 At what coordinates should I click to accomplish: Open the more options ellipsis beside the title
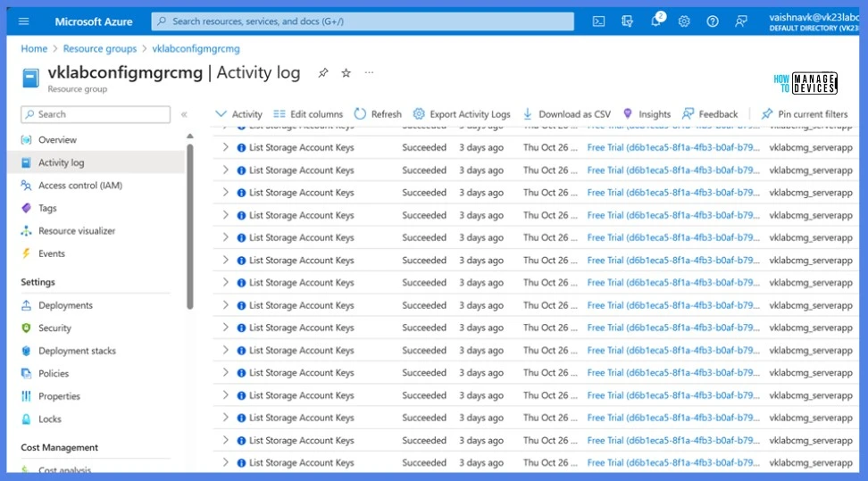click(x=369, y=72)
